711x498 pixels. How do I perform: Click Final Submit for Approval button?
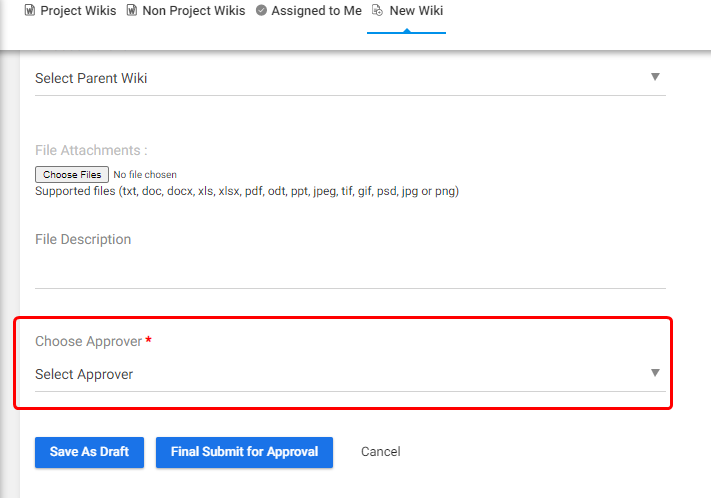244,452
